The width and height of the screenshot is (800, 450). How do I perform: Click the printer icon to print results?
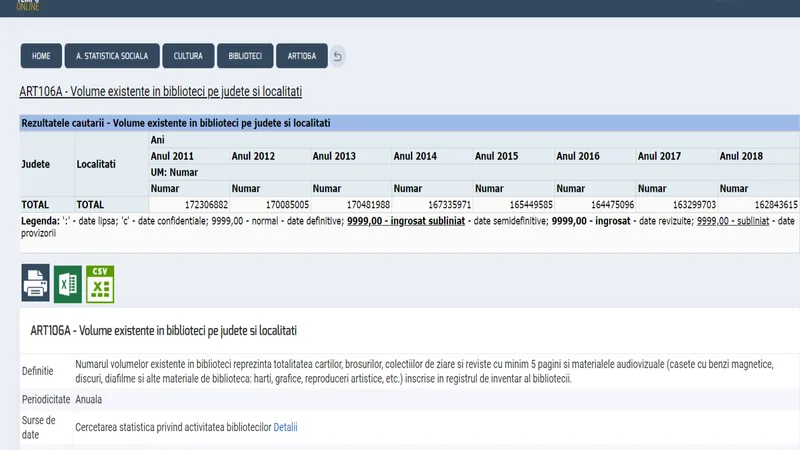point(36,284)
